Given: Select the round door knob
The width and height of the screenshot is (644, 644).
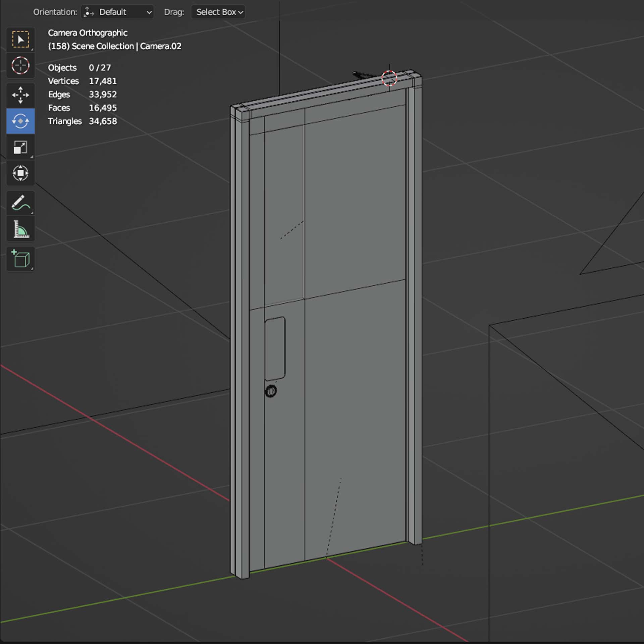Looking at the screenshot, I should (x=271, y=391).
